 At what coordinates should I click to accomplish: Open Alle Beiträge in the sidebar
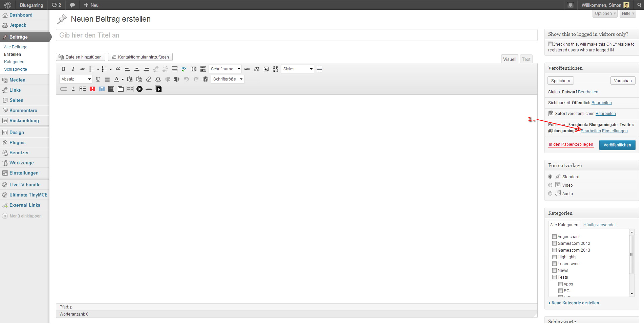coord(16,47)
